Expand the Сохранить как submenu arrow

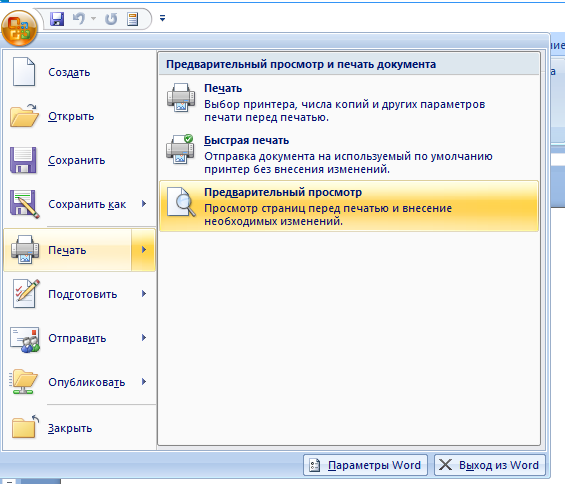click(144, 204)
